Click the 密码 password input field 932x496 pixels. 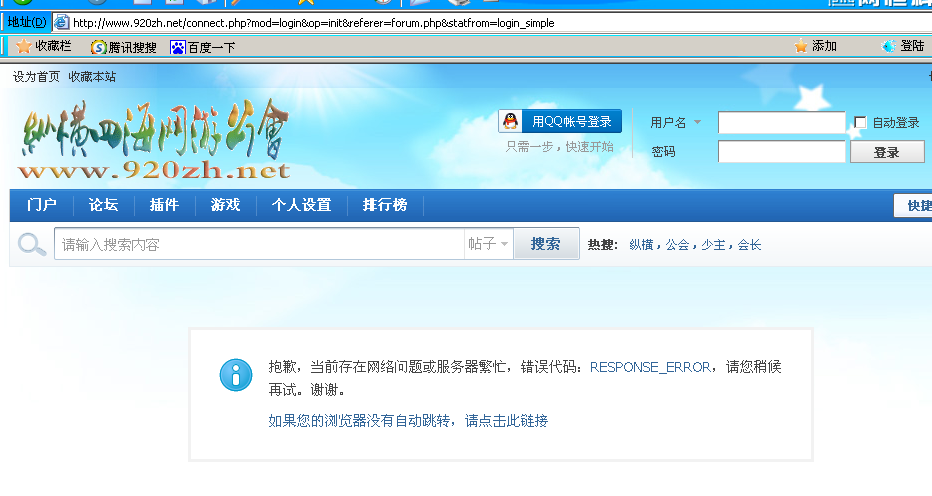[781, 152]
